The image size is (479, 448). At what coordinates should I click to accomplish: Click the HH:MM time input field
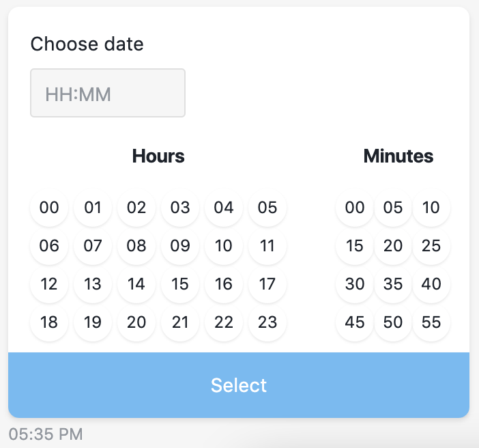(108, 93)
